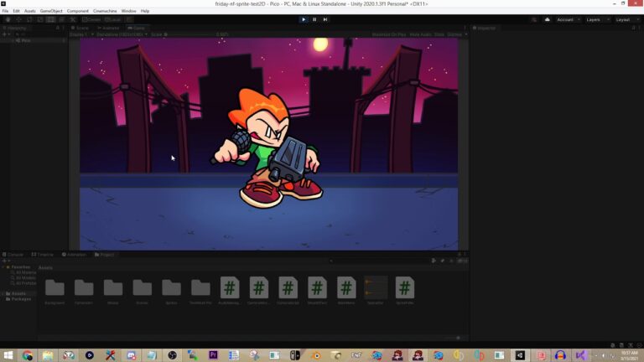Toggle the Local rotation mode button
The image size is (644, 362).
point(113,19)
